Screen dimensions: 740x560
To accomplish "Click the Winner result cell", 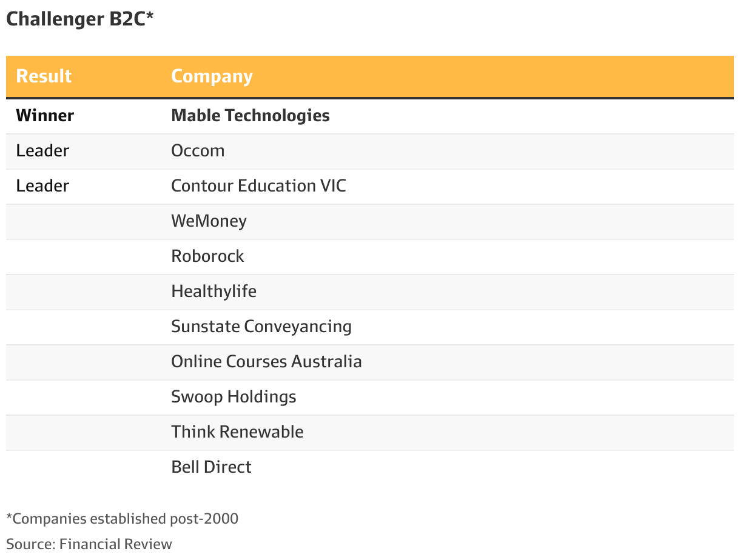I will 45,116.
